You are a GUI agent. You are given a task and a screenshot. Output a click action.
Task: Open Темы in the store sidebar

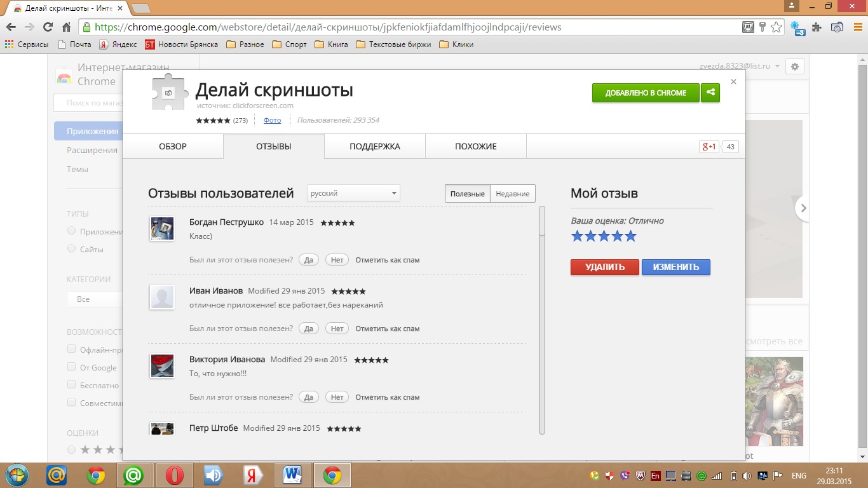click(78, 169)
